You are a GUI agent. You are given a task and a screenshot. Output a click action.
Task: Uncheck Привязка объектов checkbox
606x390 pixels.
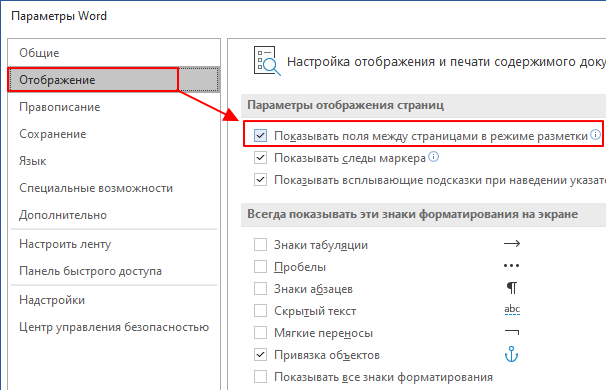(260, 355)
